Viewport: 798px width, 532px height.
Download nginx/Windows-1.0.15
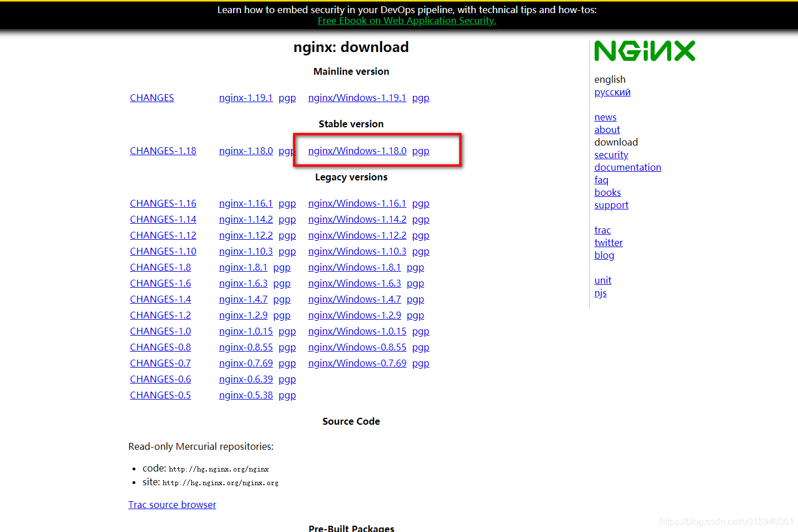click(x=357, y=331)
